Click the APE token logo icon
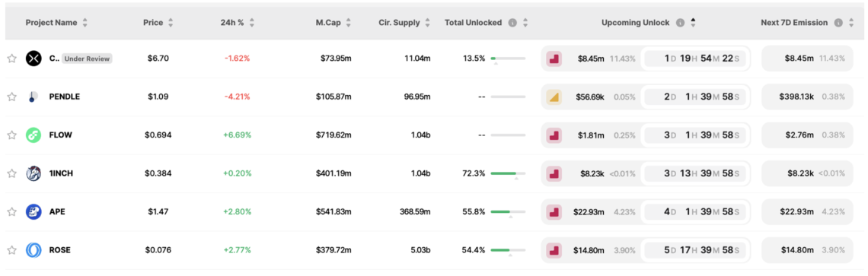 tap(34, 211)
